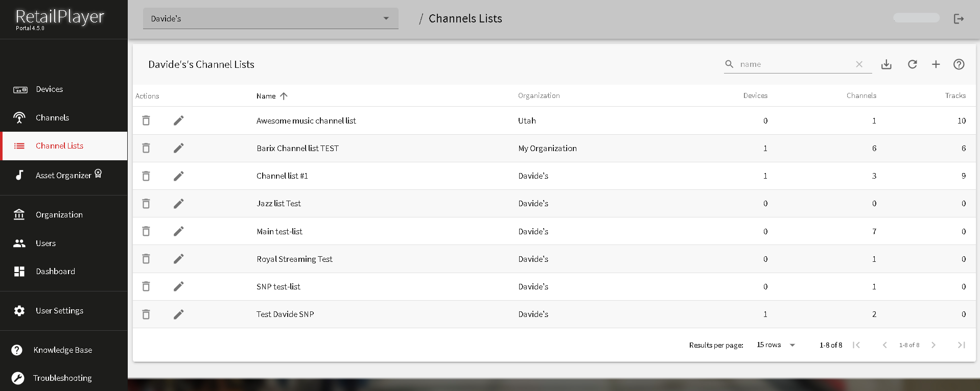Go to Asset Organizer section
This screenshot has height=391, width=980.
pyautogui.click(x=63, y=175)
